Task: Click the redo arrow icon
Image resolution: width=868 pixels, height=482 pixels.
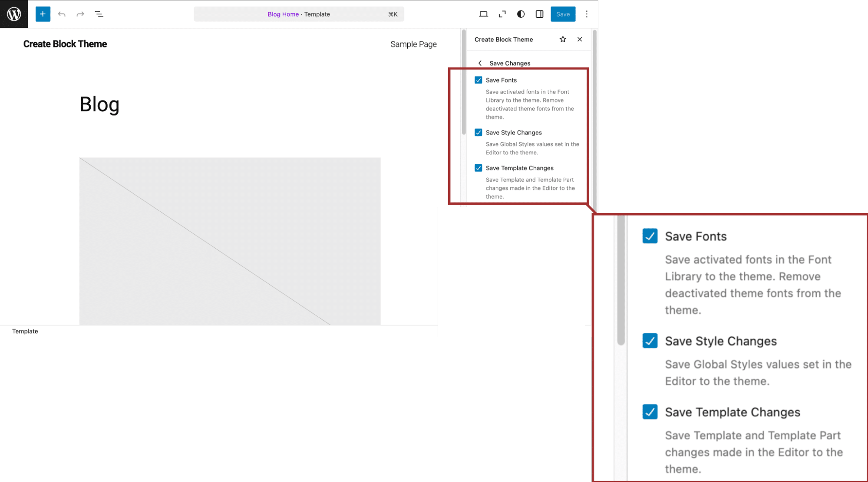Action: click(79, 14)
